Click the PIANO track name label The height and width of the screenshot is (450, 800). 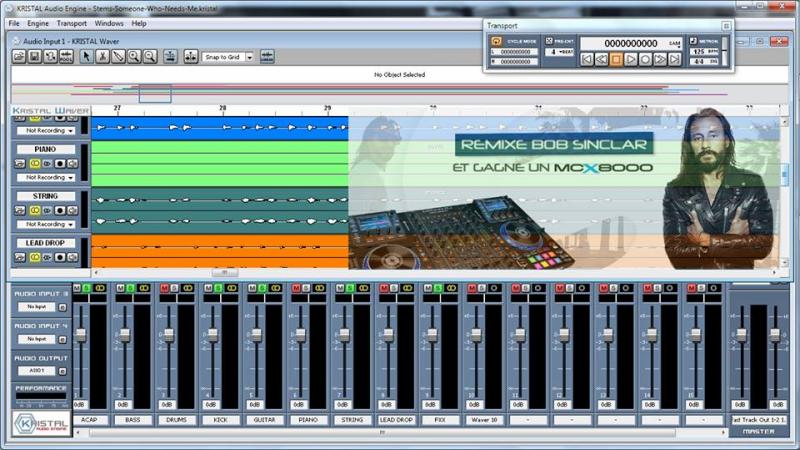pyautogui.click(x=45, y=149)
